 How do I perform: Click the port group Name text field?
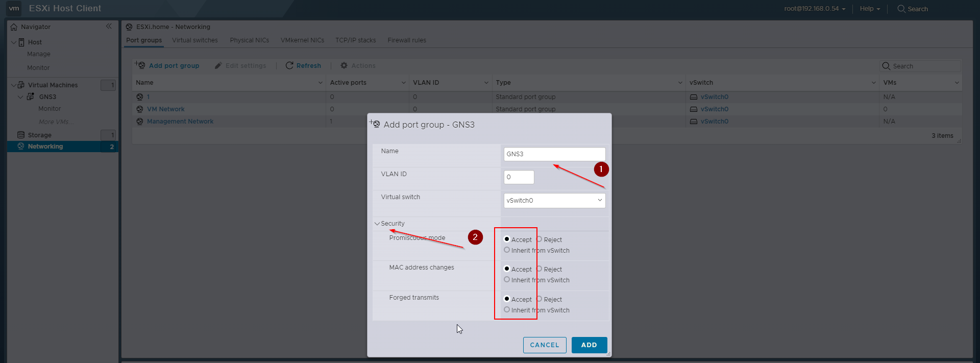554,154
